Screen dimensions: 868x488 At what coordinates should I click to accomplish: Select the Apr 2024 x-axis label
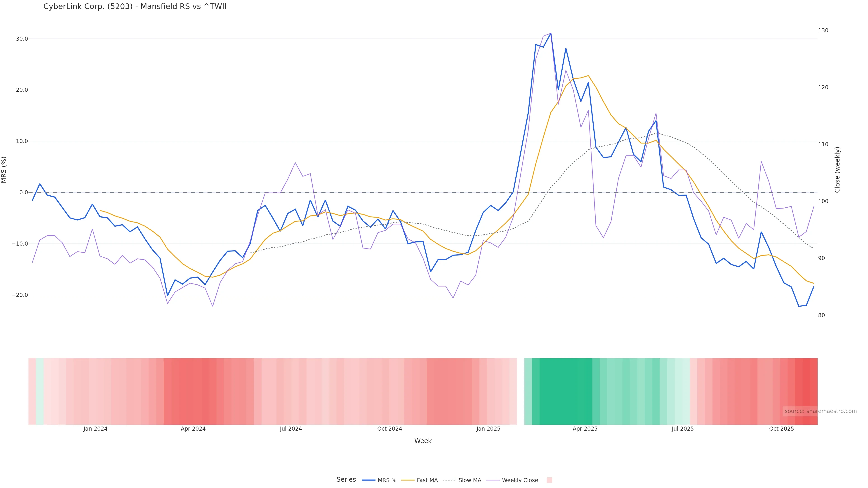(x=193, y=429)
